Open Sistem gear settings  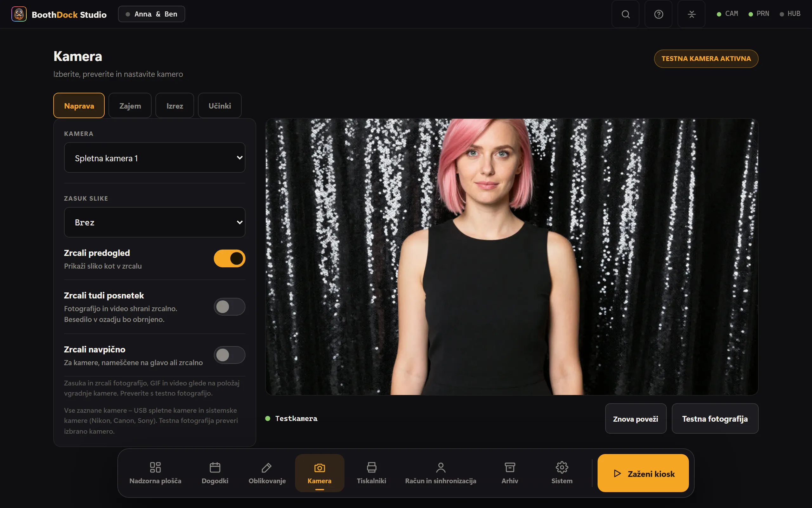point(562,473)
